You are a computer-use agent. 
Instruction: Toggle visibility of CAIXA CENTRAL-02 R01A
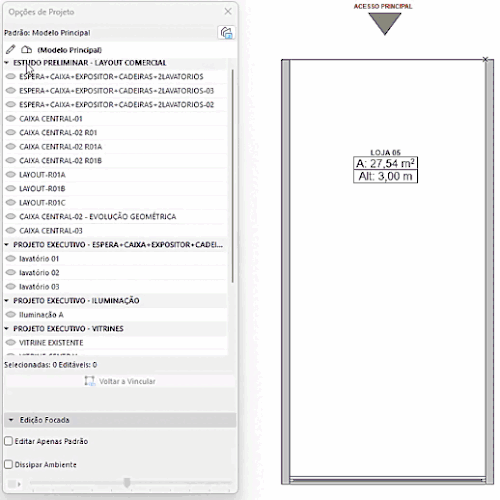tap(11, 146)
